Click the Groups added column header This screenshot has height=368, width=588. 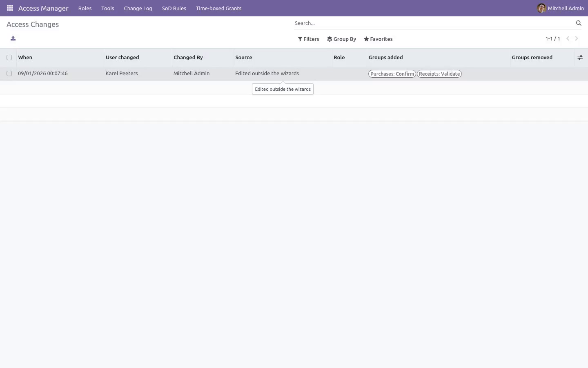439,58
